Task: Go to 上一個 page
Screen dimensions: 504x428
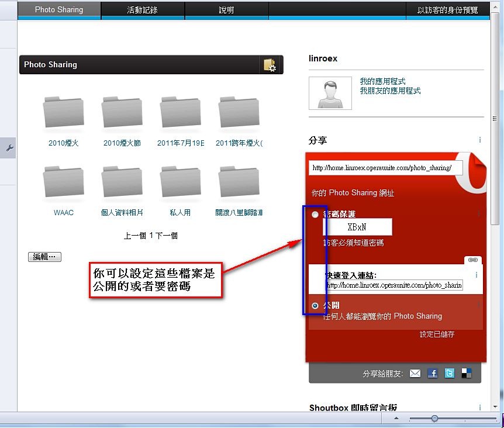Action: 135,236
